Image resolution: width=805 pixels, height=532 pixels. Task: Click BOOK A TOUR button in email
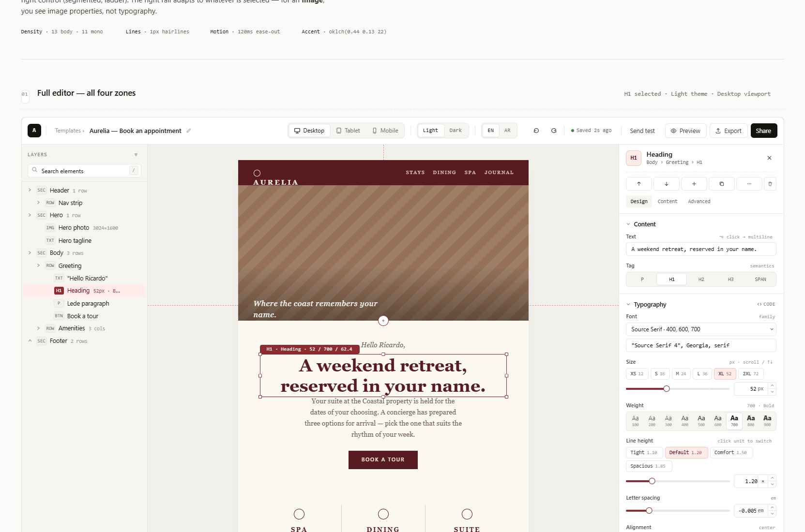(x=383, y=460)
